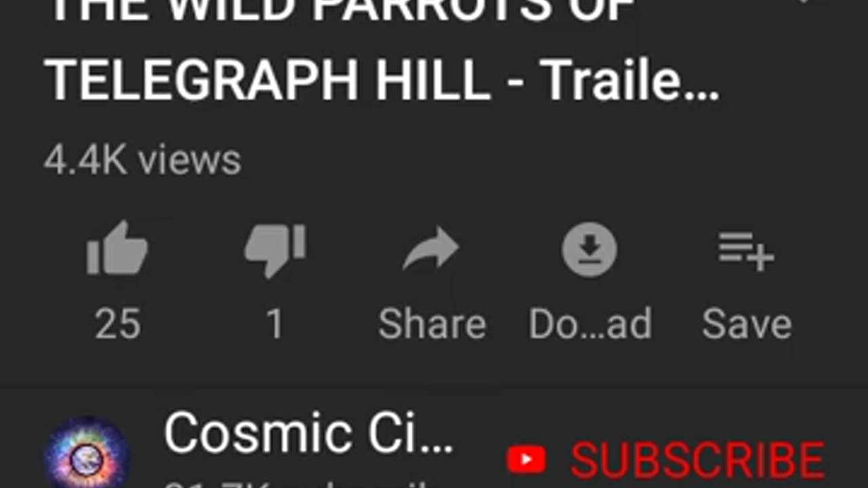Subscribe via the red SUBSCRIBE text
The image size is (868, 488).
698,461
